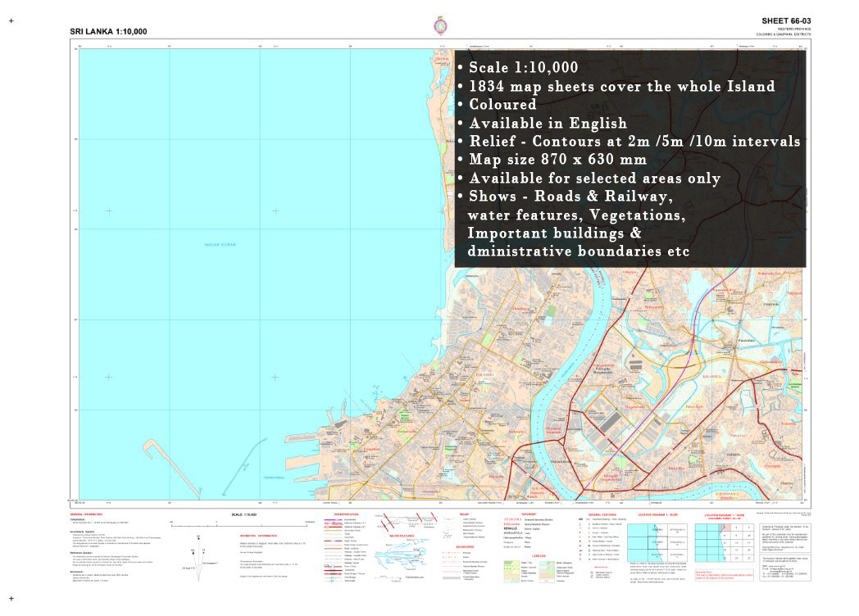Click the 'TOPONYMY' legend heading
The image size is (859, 616).
point(528,514)
